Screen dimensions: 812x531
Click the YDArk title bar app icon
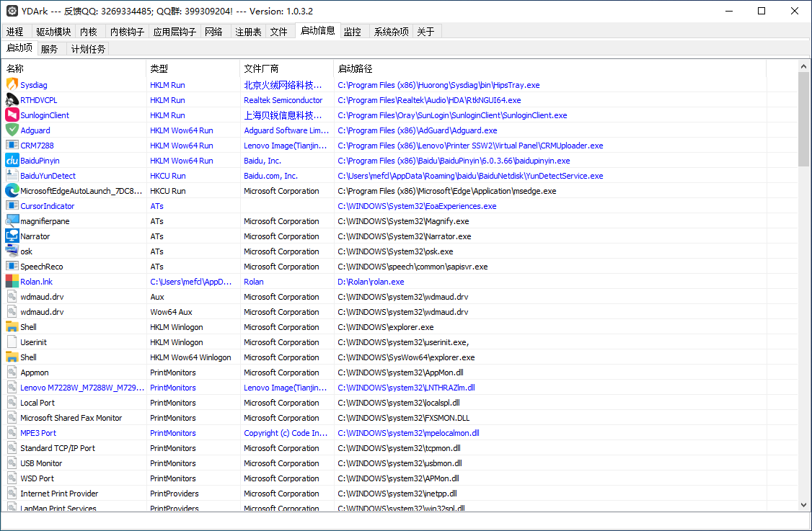point(12,11)
